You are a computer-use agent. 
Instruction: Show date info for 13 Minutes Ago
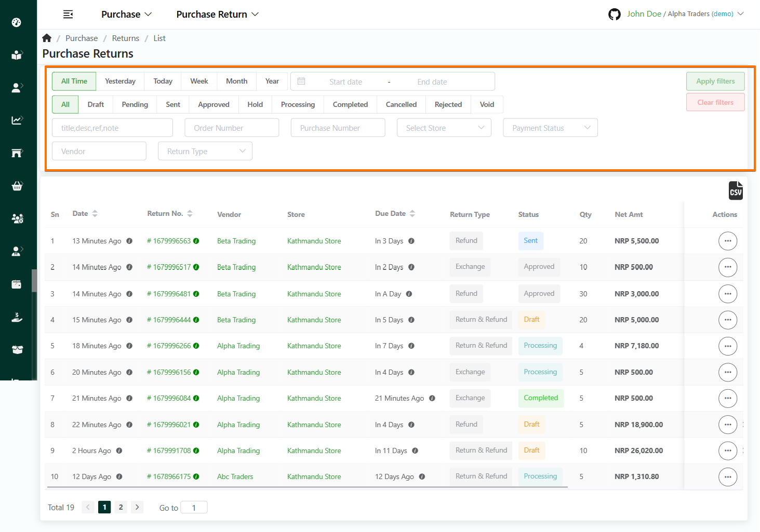129,241
